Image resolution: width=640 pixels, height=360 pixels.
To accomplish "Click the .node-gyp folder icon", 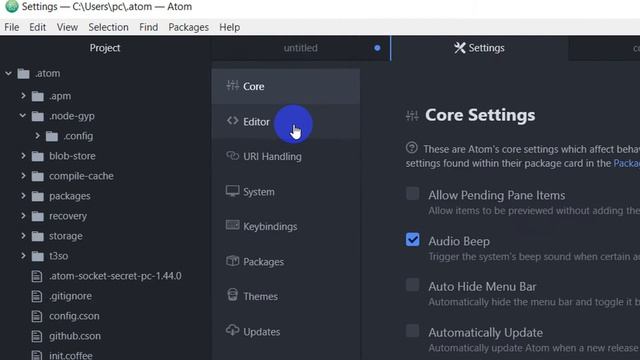I will point(38,116).
